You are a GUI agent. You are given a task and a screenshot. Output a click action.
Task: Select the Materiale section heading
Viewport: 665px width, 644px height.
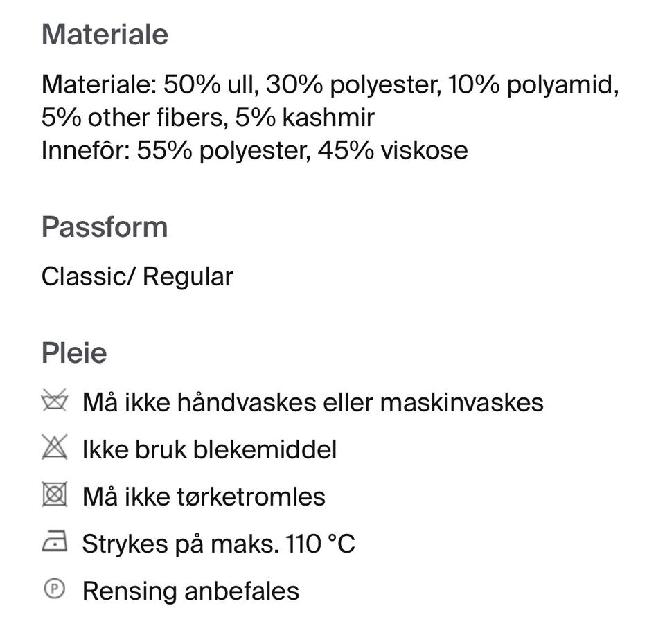(105, 35)
